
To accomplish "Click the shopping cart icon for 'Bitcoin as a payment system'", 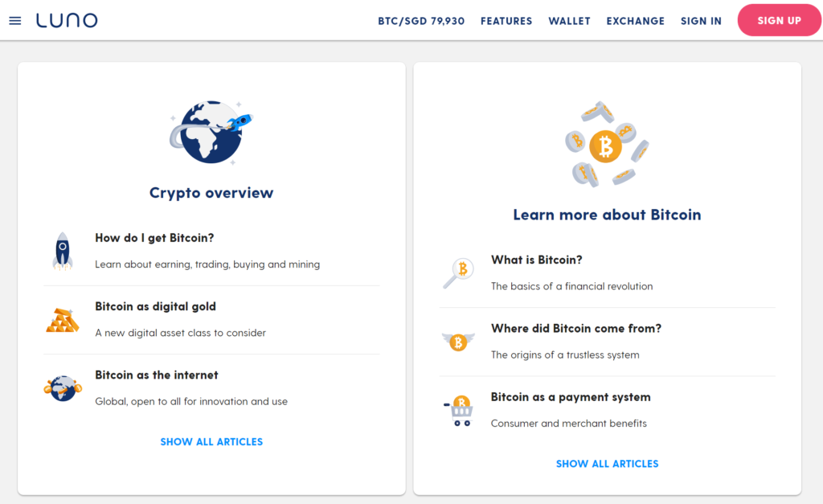I will (x=458, y=408).
